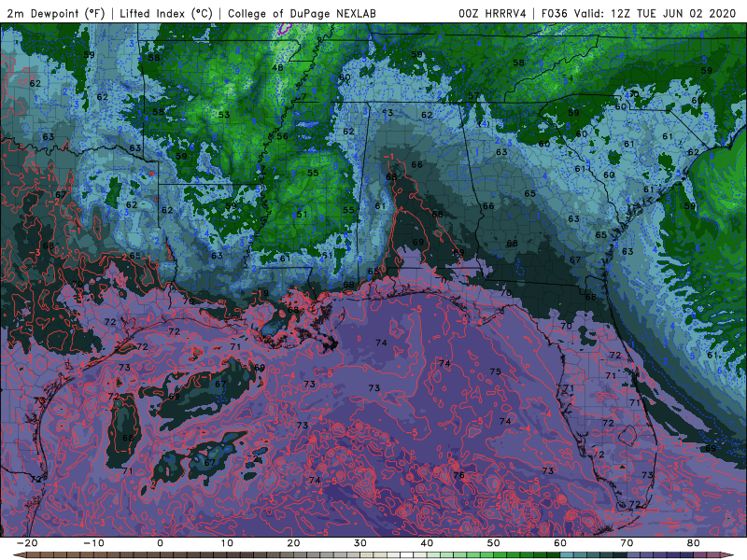Click the 75 dewpoint value over the Gulf
The image size is (747, 560).
coord(495,371)
